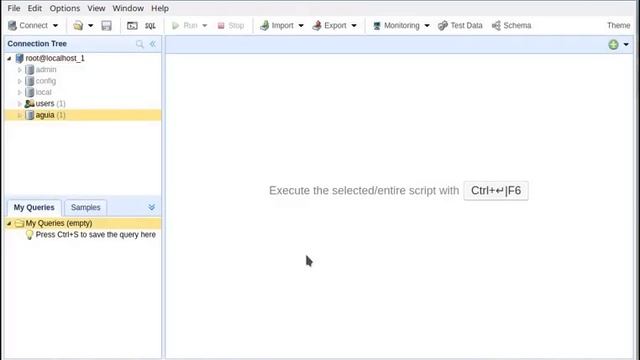Open the Help menu
This screenshot has width=640, height=360.
pyautogui.click(x=160, y=8)
